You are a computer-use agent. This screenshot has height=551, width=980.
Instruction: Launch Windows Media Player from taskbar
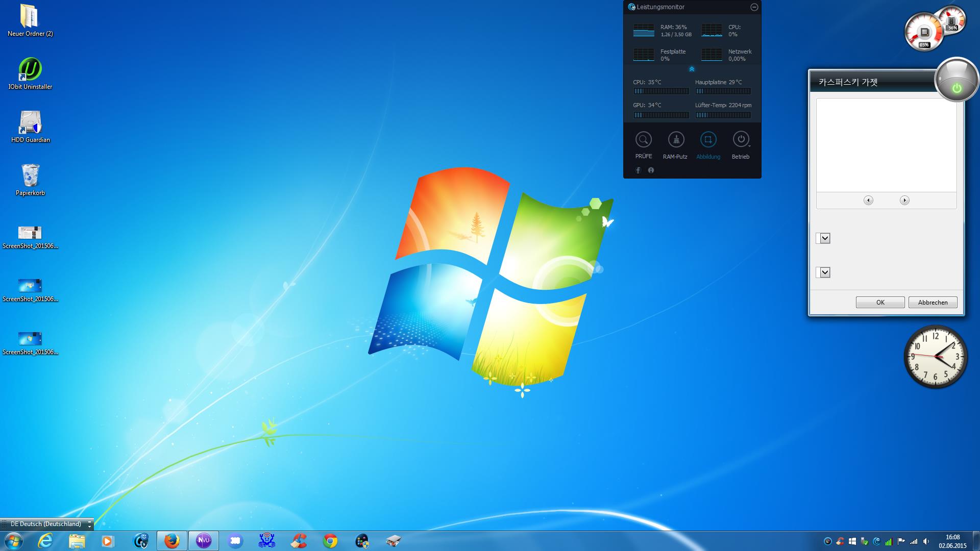tap(108, 541)
